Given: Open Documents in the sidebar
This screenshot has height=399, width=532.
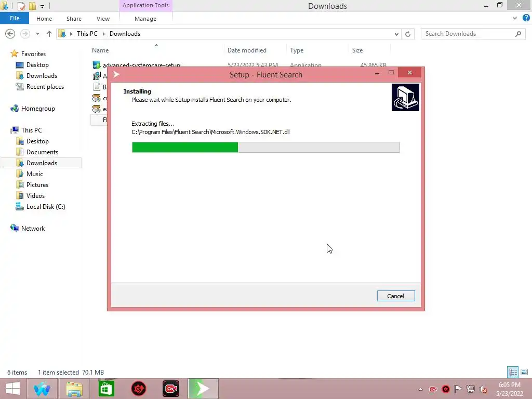Looking at the screenshot, I should point(42,152).
